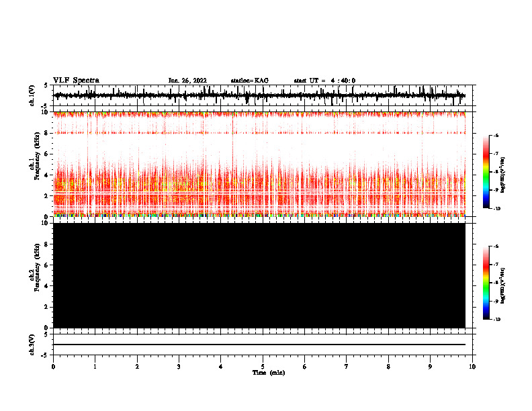Click the 'station=KAG' header label

coord(249,81)
